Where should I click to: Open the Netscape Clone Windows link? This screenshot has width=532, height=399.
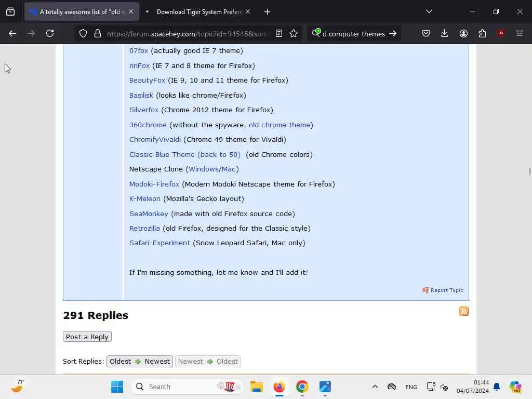(x=204, y=169)
